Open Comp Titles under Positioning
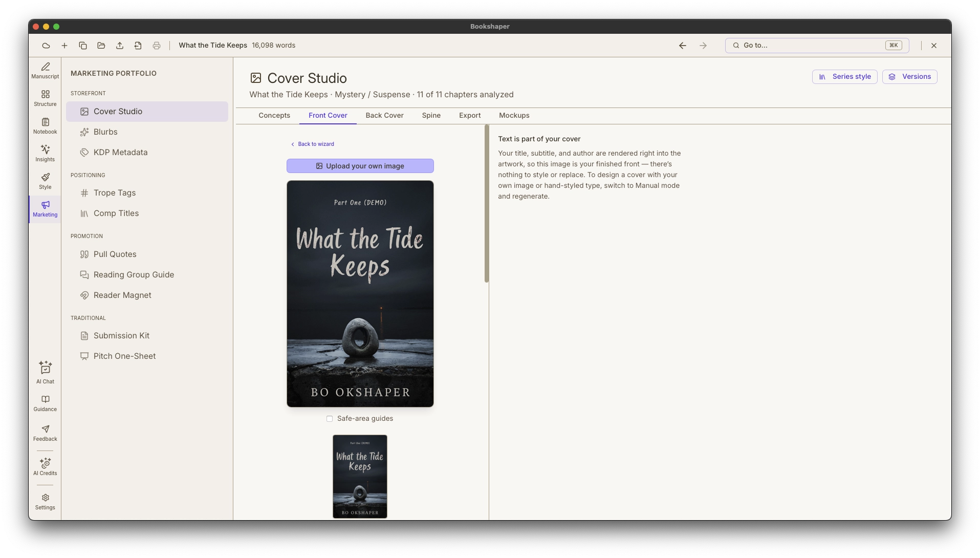Image resolution: width=980 pixels, height=558 pixels. [147, 213]
